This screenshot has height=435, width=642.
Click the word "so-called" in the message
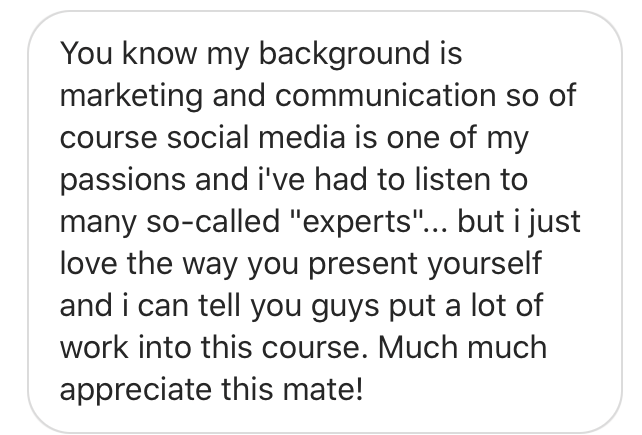click(213, 222)
